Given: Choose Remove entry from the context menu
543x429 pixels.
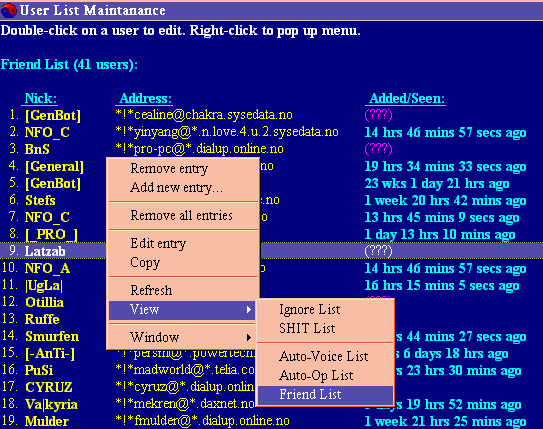Looking at the screenshot, I should point(169,169).
